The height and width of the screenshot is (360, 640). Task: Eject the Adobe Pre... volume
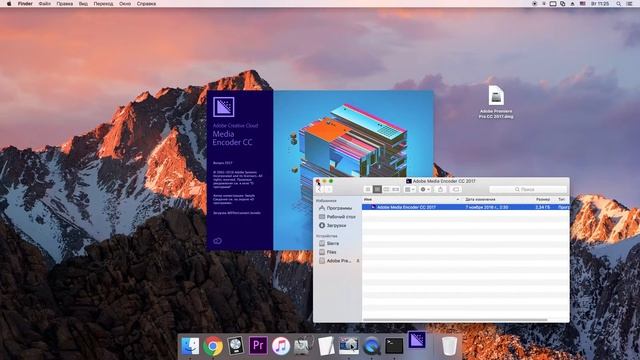point(358,261)
